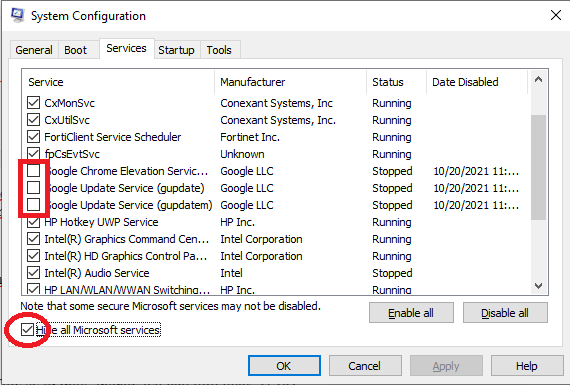Click the scroll down arrow in services list
Image resolution: width=570 pixels, height=385 pixels.
click(x=538, y=286)
